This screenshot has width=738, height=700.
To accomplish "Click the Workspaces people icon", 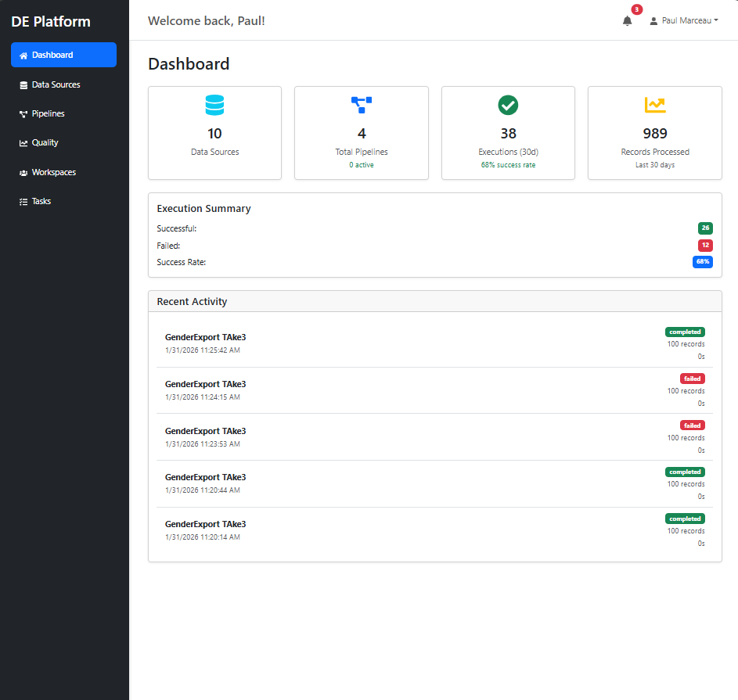I will [23, 171].
